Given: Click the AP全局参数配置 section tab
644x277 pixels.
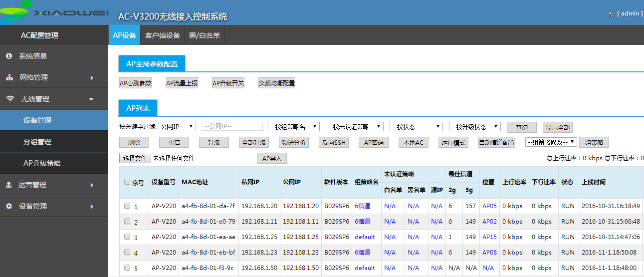Looking at the screenshot, I should point(152,64).
